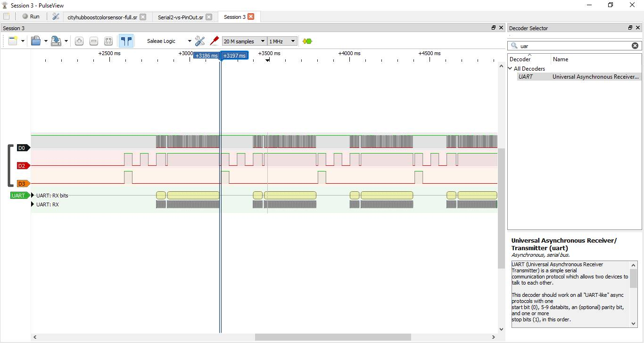The width and height of the screenshot is (644, 343).
Task: Change the 1 MHz sample rate dropdown
Action: click(x=292, y=41)
